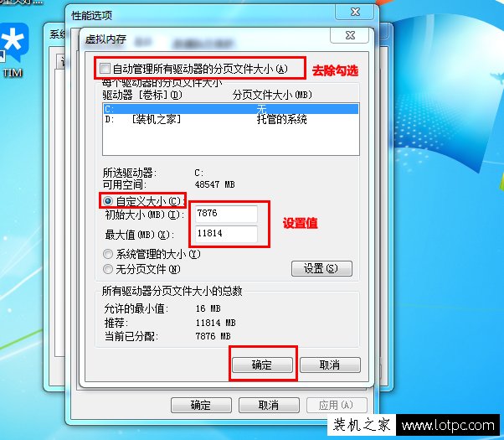Open the TIM desktop icon
The image size is (504, 440).
(x=14, y=50)
